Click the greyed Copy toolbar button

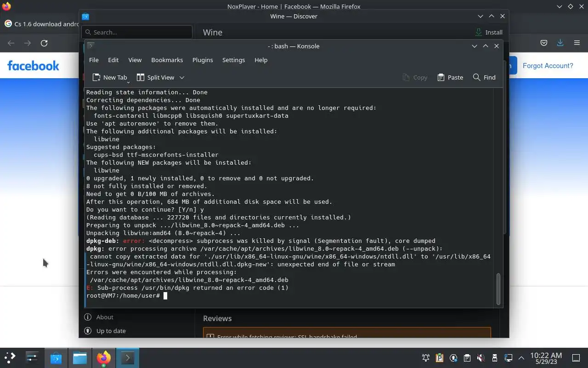pyautogui.click(x=415, y=77)
